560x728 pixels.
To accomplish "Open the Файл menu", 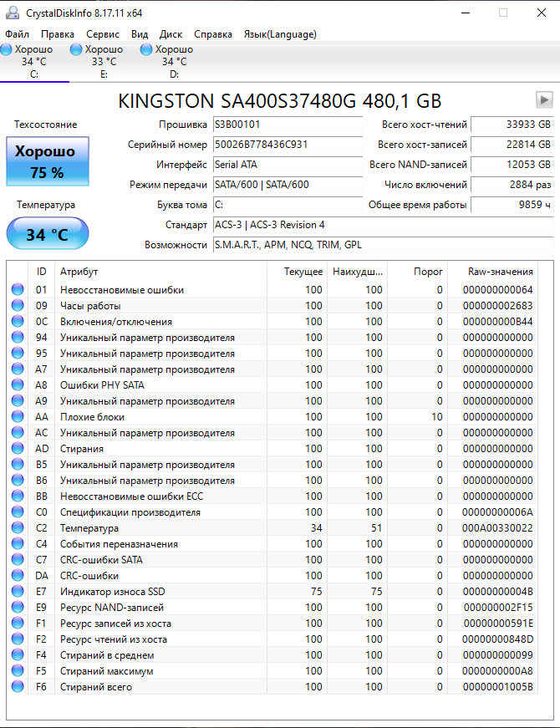I will tap(17, 34).
